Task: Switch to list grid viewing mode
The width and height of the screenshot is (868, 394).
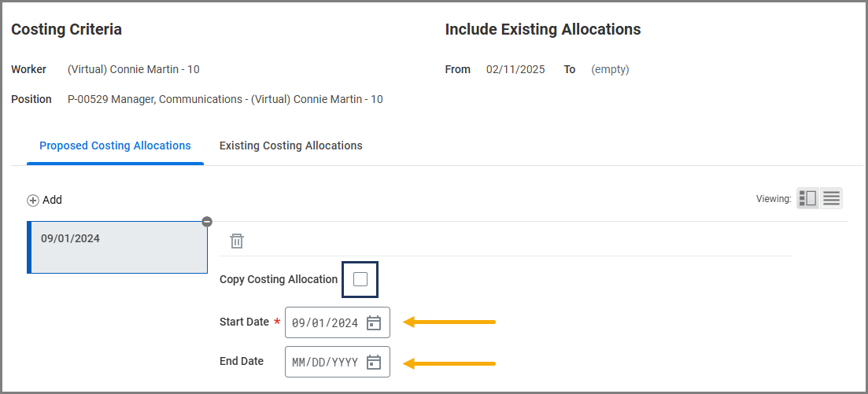Action: click(831, 199)
